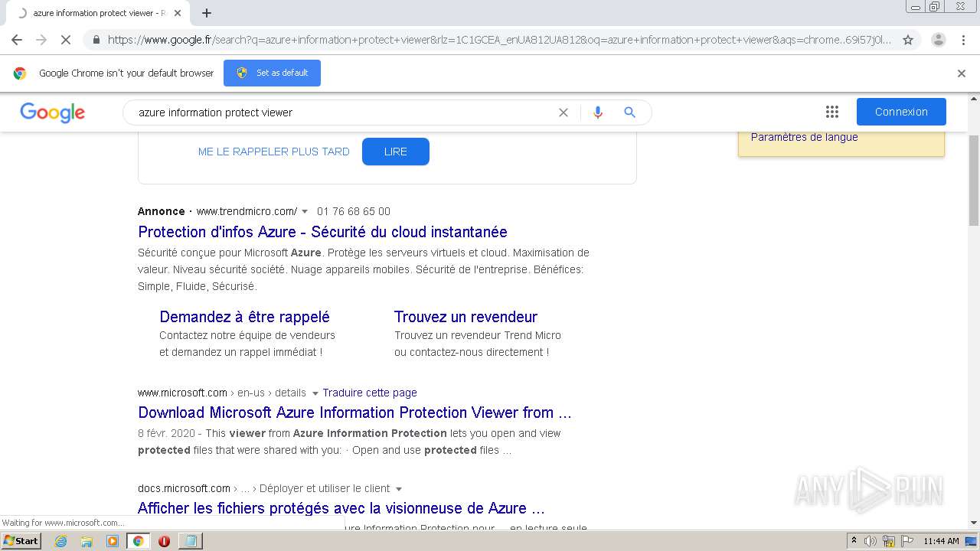Click the scrollbar down arrow
The height and width of the screenshot is (551, 980).
point(974,523)
